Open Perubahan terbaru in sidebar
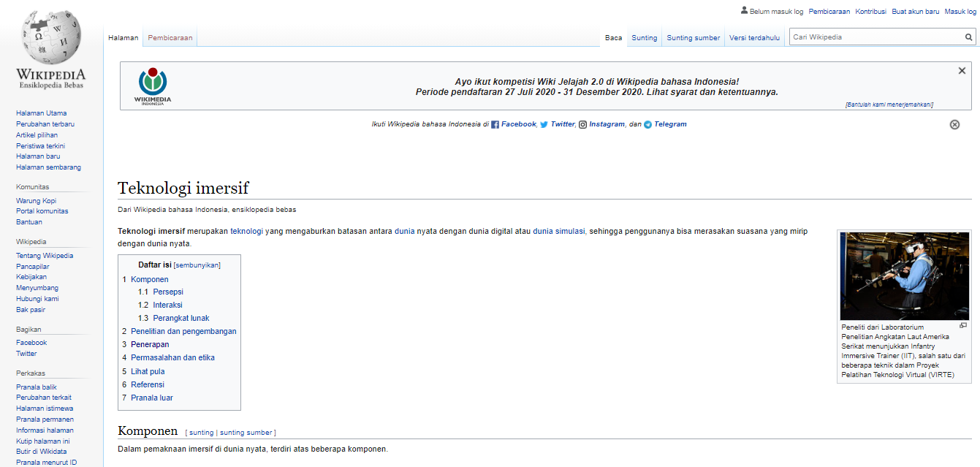This screenshot has height=467, width=980. (x=45, y=124)
